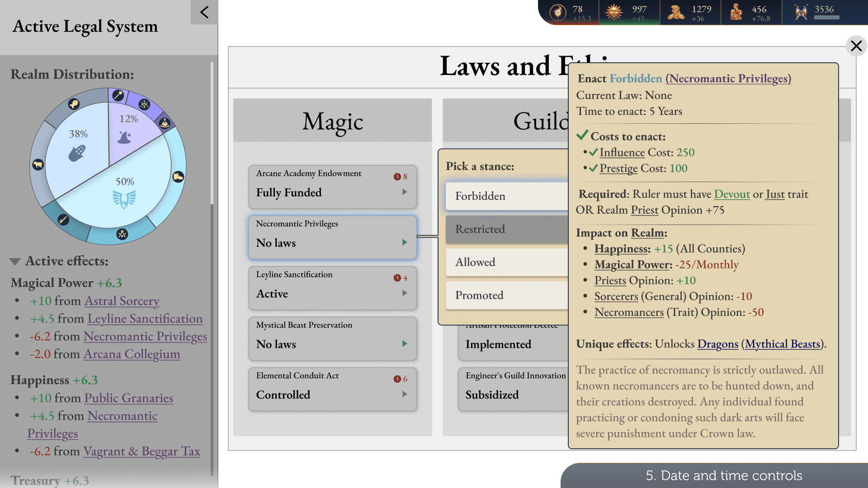Click the left panel vertical scrollbar

coord(212,133)
